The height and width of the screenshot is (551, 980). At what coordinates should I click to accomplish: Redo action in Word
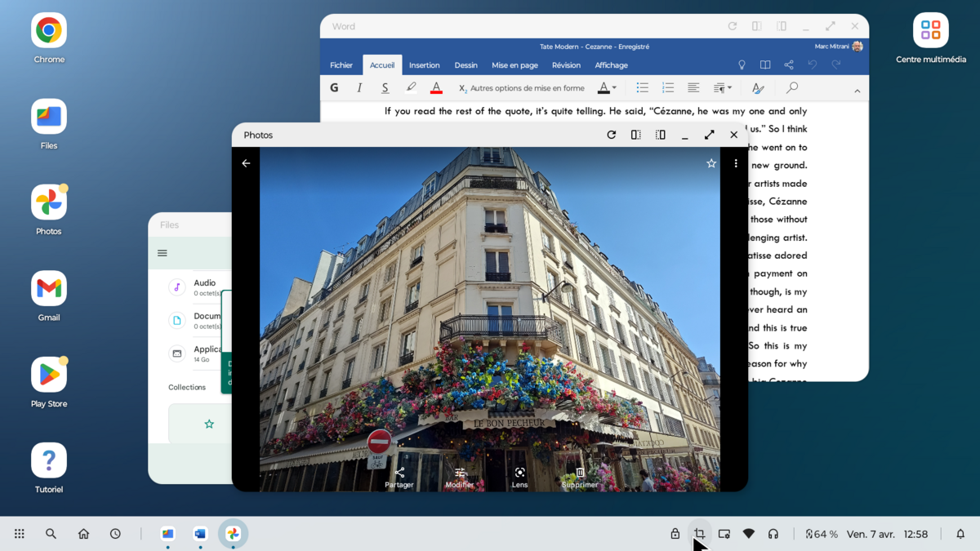(835, 65)
